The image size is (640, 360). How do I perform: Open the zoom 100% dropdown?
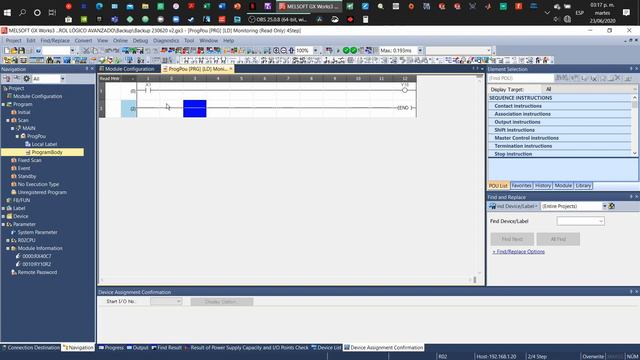(316, 51)
